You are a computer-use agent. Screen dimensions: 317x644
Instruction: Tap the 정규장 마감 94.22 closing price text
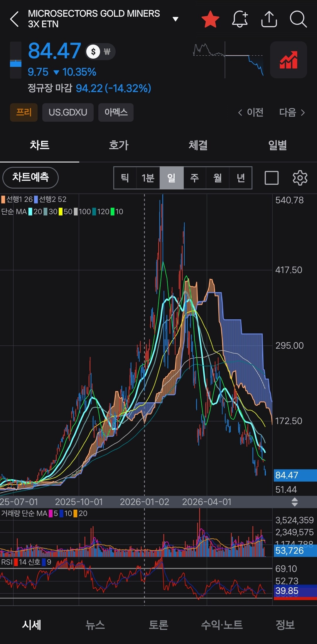(89, 88)
